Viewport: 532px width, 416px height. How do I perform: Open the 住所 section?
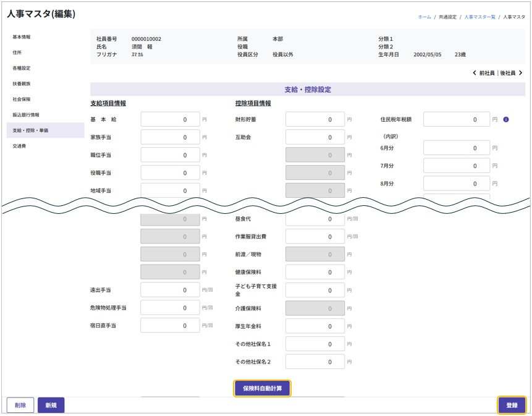[x=17, y=53]
